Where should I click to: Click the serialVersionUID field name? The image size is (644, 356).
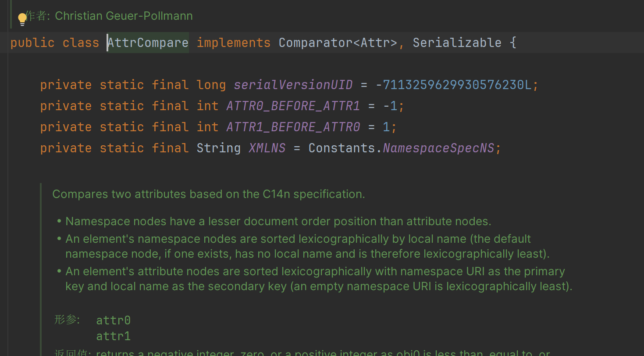point(293,85)
